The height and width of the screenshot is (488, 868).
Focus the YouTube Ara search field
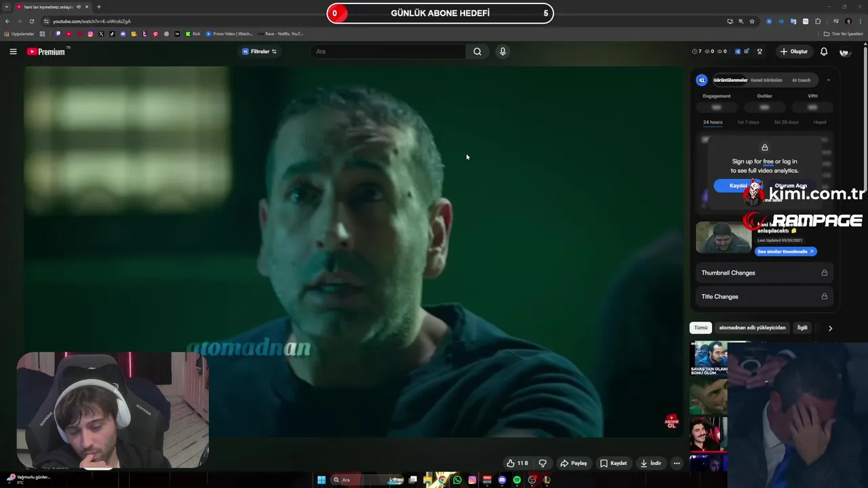(x=389, y=52)
